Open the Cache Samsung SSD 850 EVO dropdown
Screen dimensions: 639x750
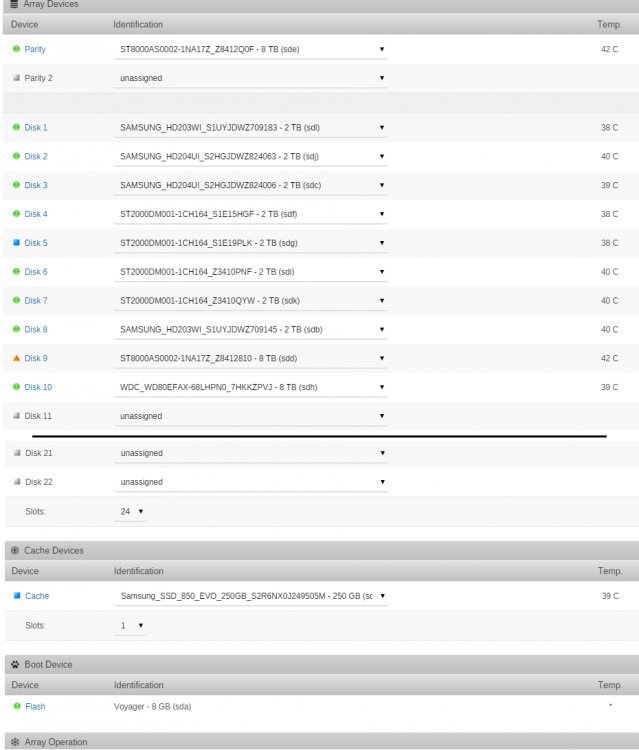(251, 596)
